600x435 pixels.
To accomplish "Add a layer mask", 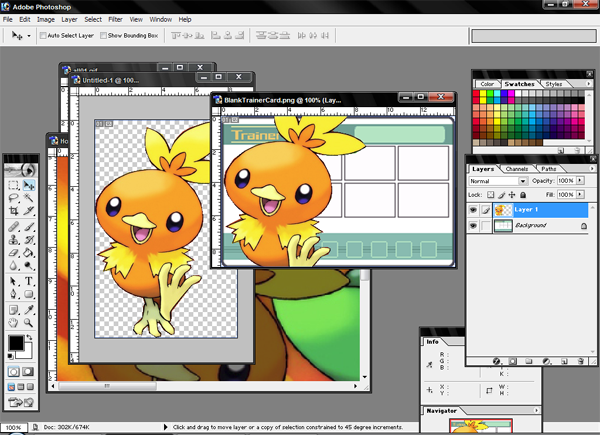I will 513,361.
